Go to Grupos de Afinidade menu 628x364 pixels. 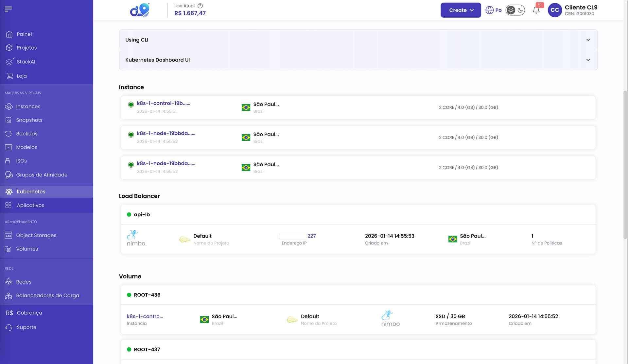point(42,175)
